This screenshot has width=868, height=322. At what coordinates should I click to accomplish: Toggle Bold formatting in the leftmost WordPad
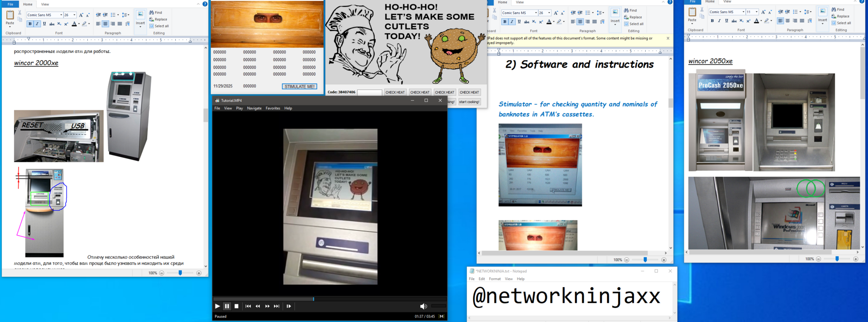(30, 24)
